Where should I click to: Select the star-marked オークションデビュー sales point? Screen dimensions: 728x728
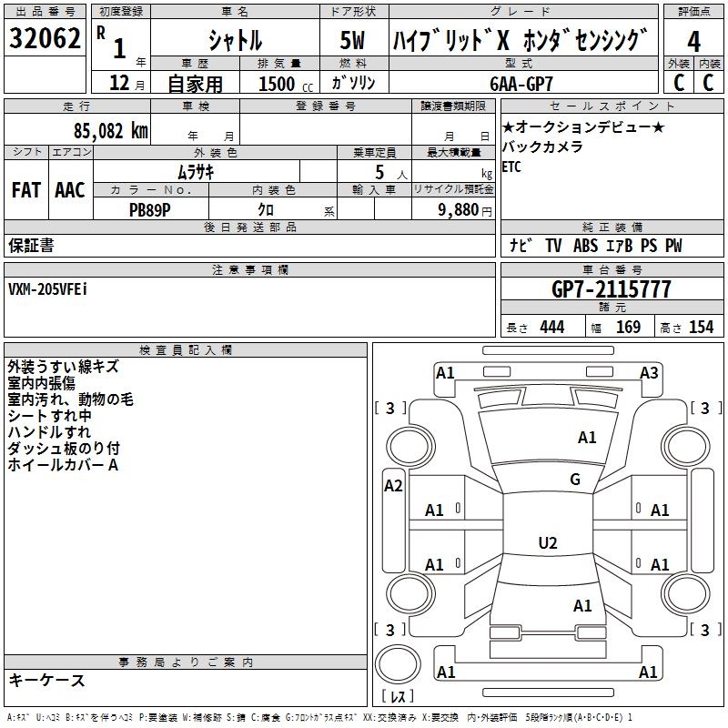[583, 126]
